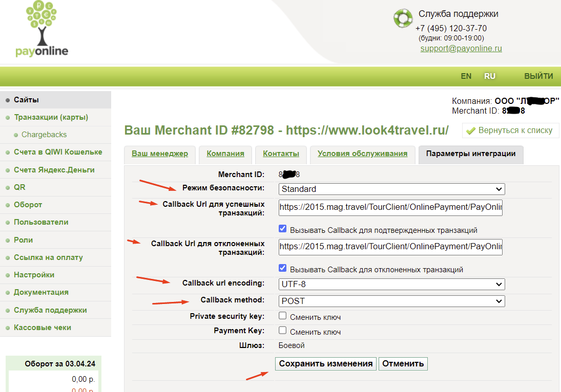Select Параметры интеграции tab
The height and width of the screenshot is (392, 561).
pyautogui.click(x=471, y=154)
